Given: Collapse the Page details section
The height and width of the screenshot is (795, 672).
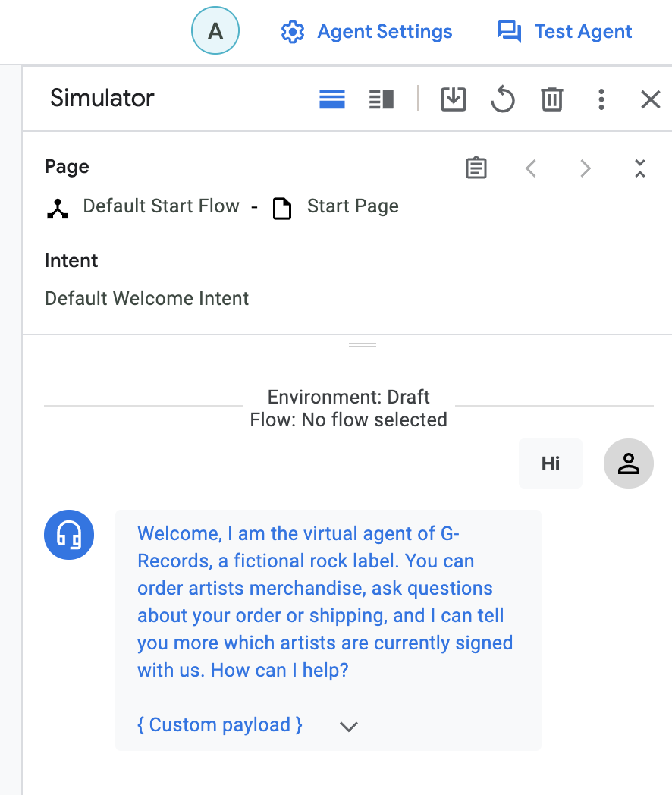Looking at the screenshot, I should pyautogui.click(x=639, y=168).
